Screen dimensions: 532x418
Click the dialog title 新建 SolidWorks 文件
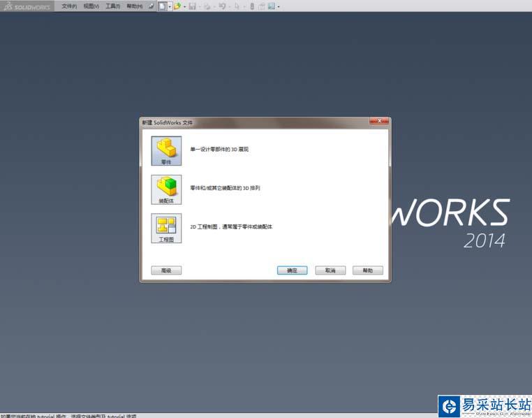(x=168, y=122)
